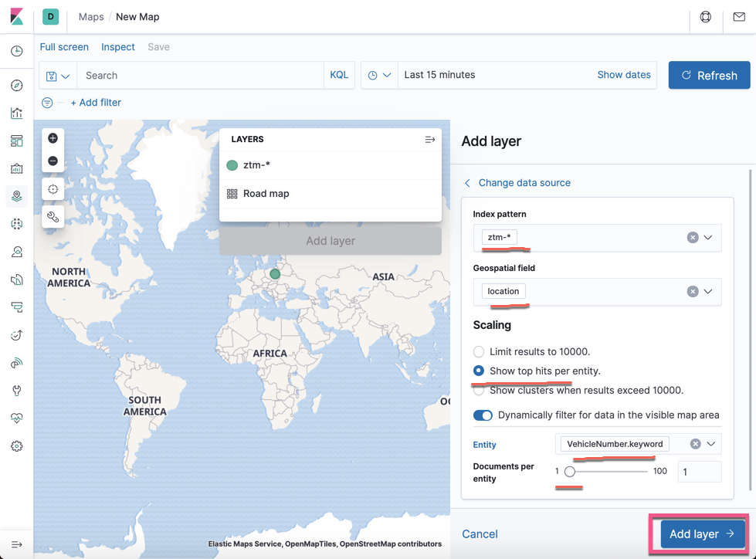Image resolution: width=756 pixels, height=559 pixels.
Task: Click the KQL Search input field
Action: pyautogui.click(x=201, y=76)
